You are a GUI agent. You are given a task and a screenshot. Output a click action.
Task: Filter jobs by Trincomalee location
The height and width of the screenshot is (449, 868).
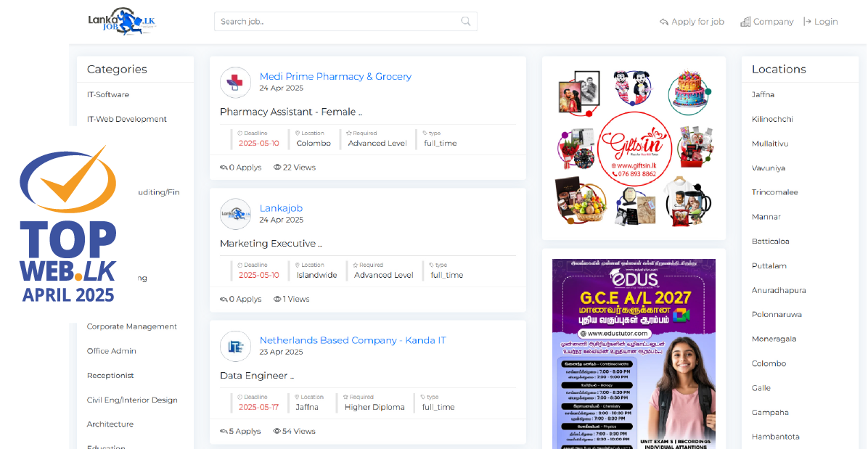tap(774, 192)
